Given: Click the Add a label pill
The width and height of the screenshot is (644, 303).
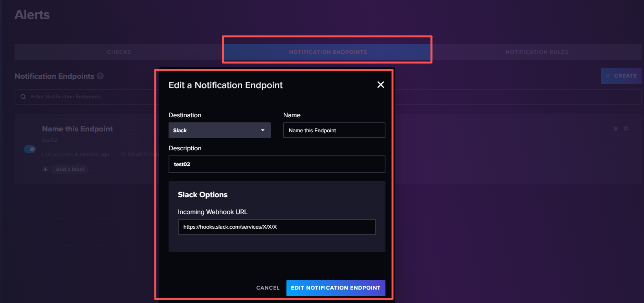Looking at the screenshot, I should [70, 169].
